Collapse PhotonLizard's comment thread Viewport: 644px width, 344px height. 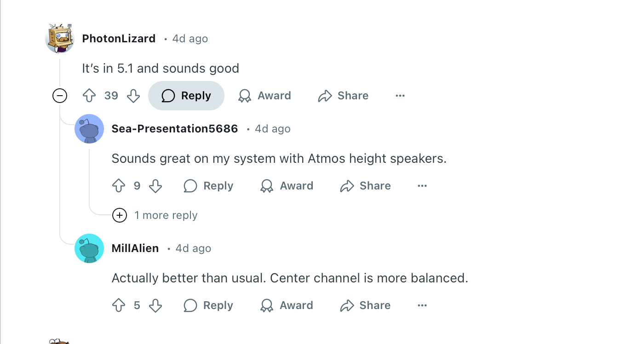60,96
